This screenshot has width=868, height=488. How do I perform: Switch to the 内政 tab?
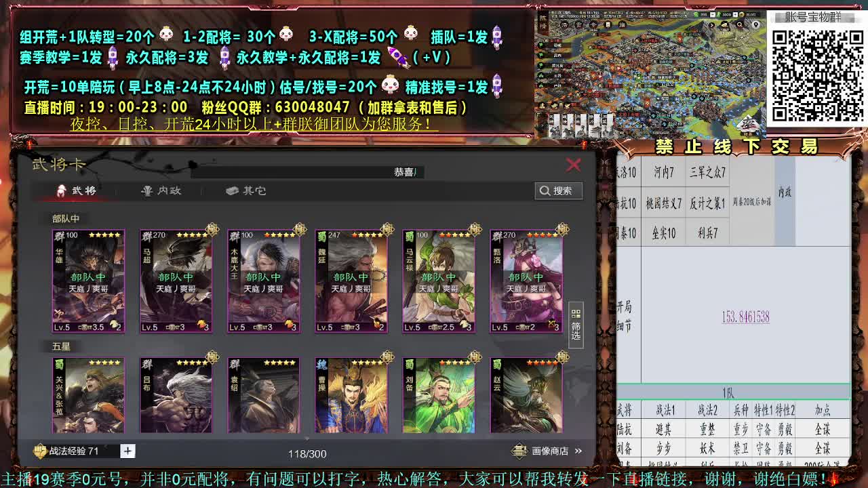tap(161, 190)
